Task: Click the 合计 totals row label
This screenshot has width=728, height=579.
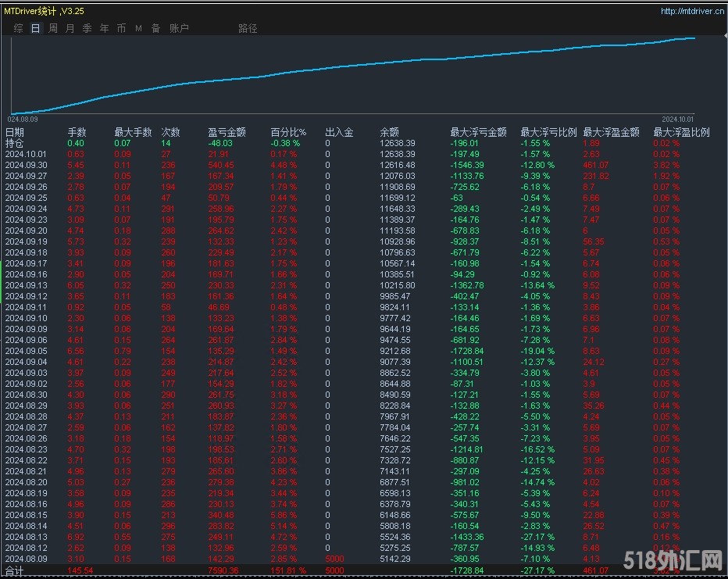Action: (15, 571)
